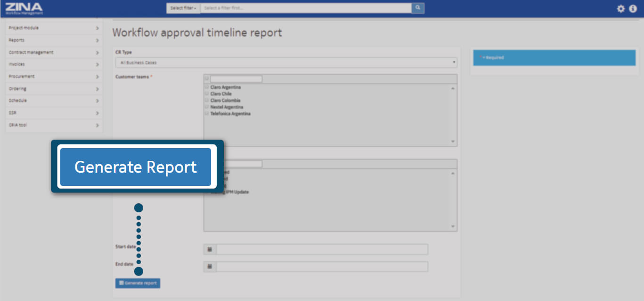Expand the Project module chevron arrow
644x301 pixels.
[x=97, y=28]
